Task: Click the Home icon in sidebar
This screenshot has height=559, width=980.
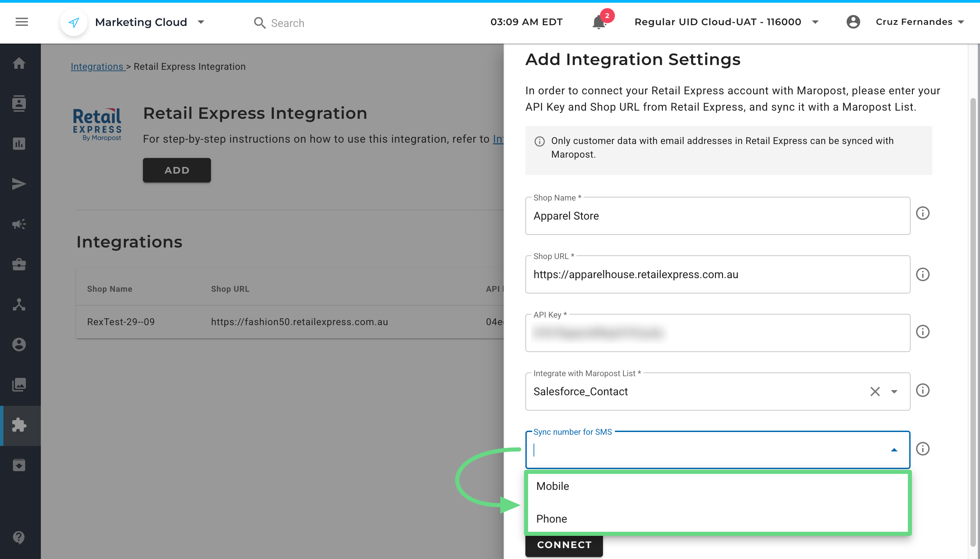Action: (19, 63)
